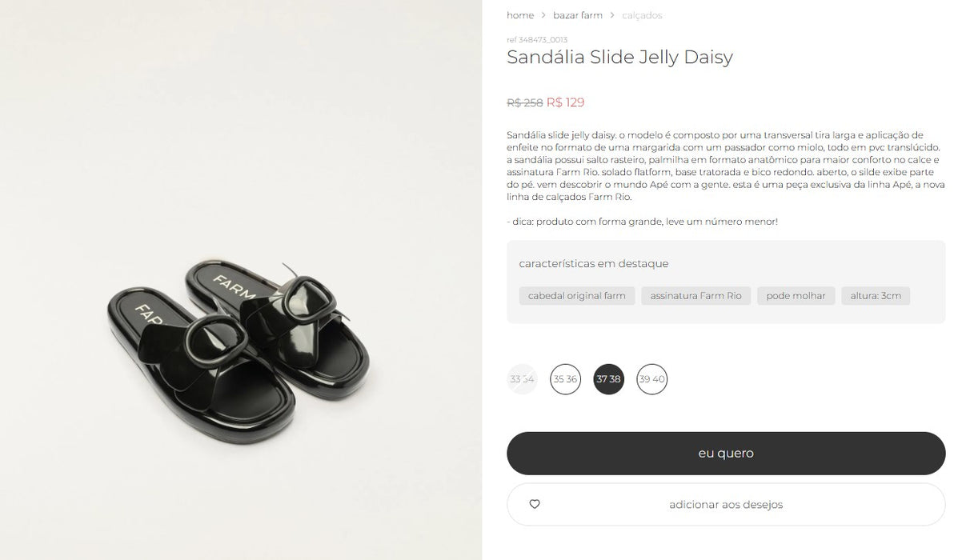Select size 35 36

tap(565, 379)
